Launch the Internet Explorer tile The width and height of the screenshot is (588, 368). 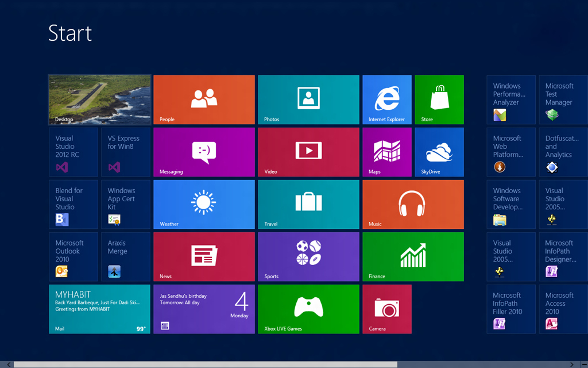[386, 99]
